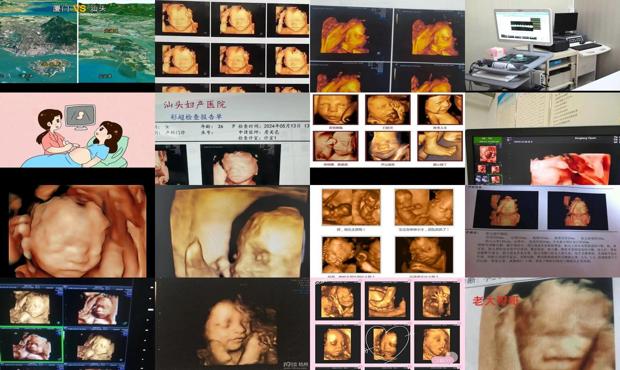The width and height of the screenshot is (620, 370).
Task: Open the large front-facing baby face ultrasound
Action: point(77,230)
